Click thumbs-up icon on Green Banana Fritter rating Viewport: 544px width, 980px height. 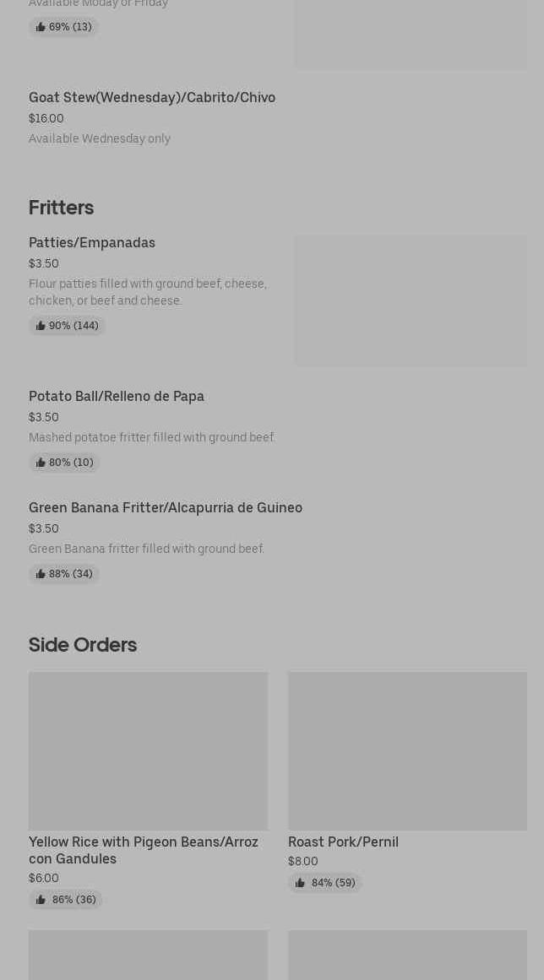[41, 574]
